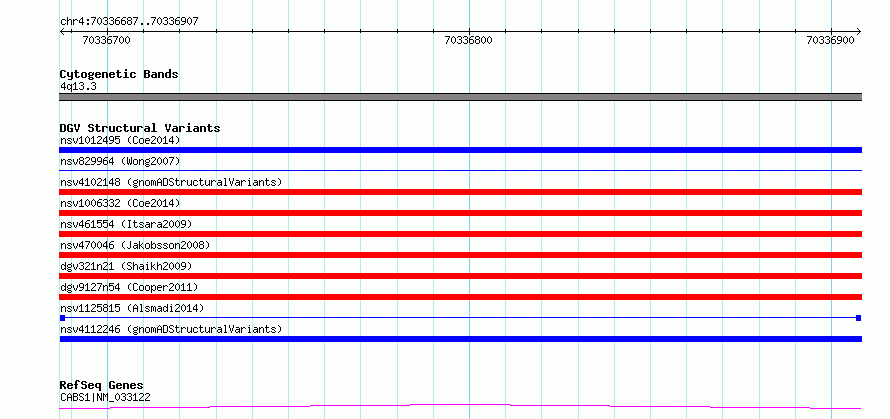Click the left arrowhead of the ruler
Viewport: 890px width, 419px height.
tap(62, 32)
